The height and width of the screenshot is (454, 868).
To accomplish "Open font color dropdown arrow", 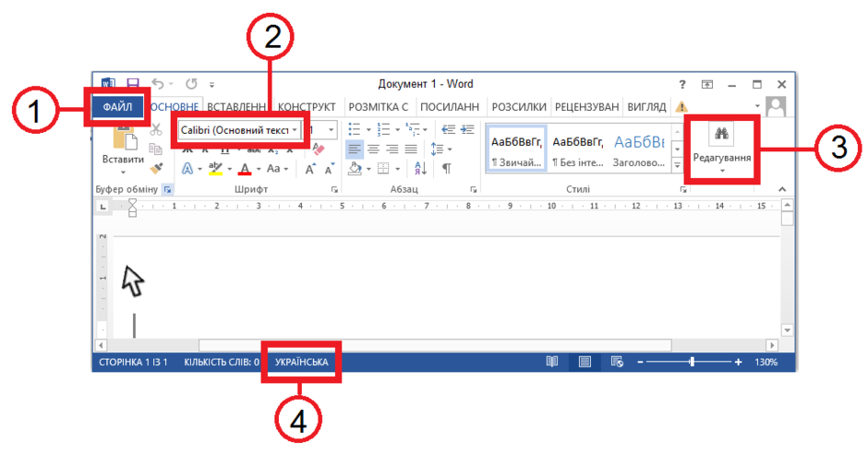I will 259,169.
